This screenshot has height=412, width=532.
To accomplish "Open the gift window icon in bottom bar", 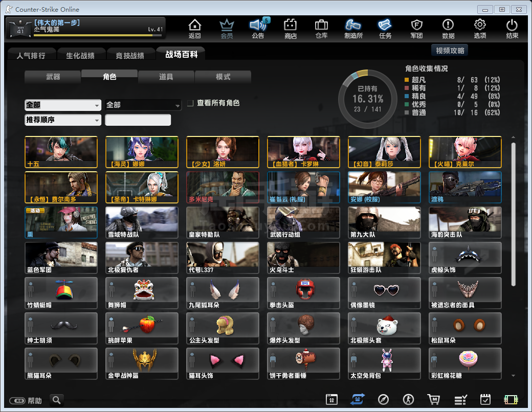I will coord(331,399).
